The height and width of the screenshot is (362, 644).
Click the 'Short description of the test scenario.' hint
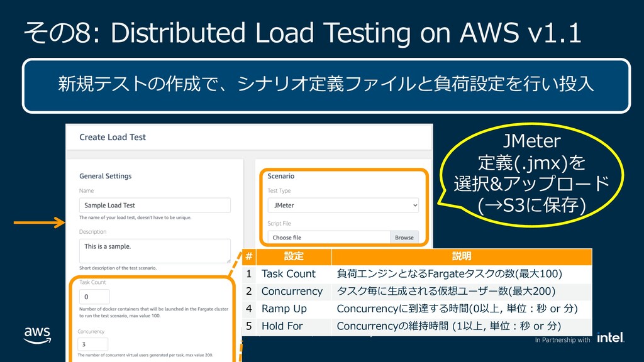[x=118, y=268]
